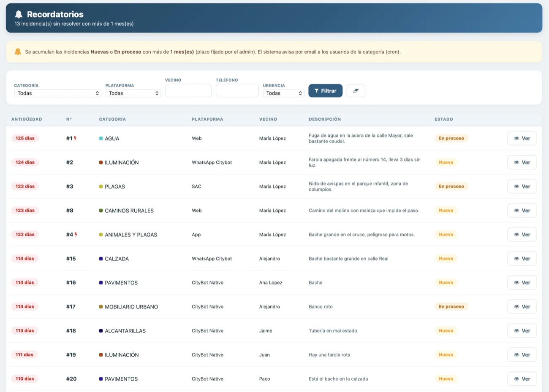Screen dimensions: 549x392
Task: Click the '124 días' age badge
Action: [25, 162]
